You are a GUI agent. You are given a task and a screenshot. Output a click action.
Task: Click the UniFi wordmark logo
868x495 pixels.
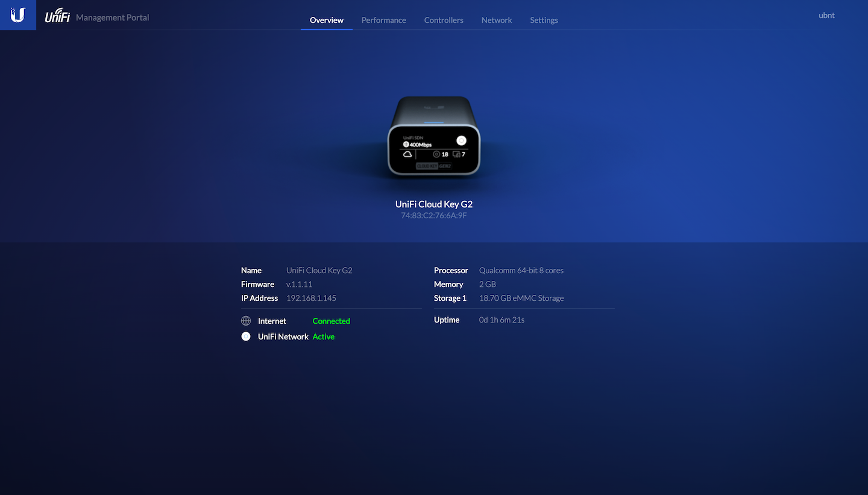click(x=58, y=16)
